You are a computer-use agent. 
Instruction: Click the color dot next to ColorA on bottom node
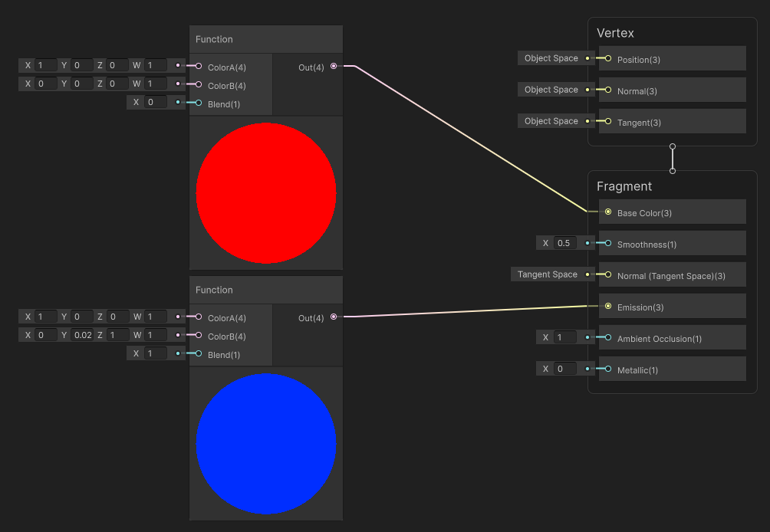(x=177, y=317)
